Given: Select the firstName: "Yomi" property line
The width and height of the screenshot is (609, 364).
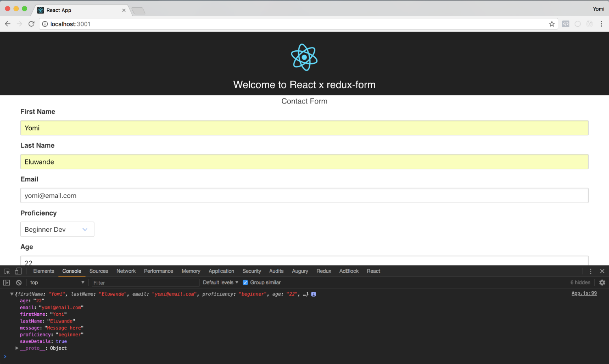Looking at the screenshot, I should pos(43,314).
